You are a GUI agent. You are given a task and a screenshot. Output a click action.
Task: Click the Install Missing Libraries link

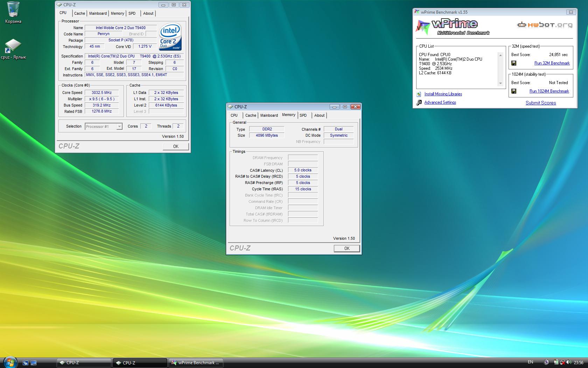pos(443,94)
